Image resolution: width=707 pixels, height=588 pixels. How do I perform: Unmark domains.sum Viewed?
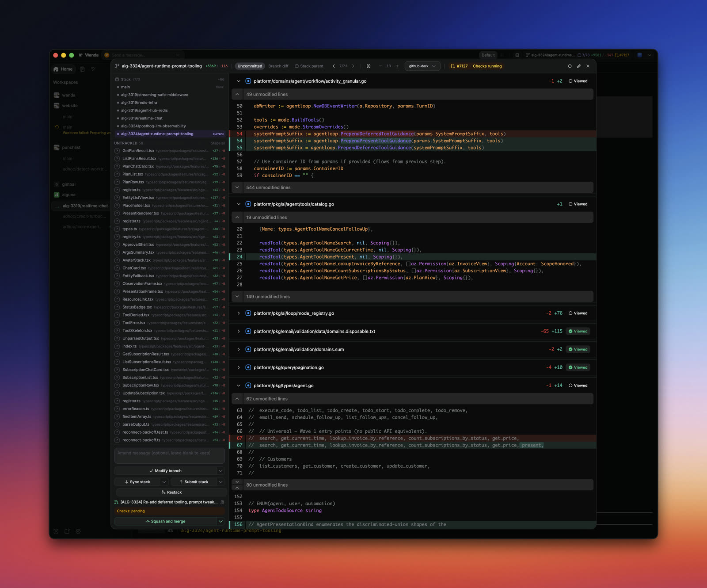[x=578, y=350]
